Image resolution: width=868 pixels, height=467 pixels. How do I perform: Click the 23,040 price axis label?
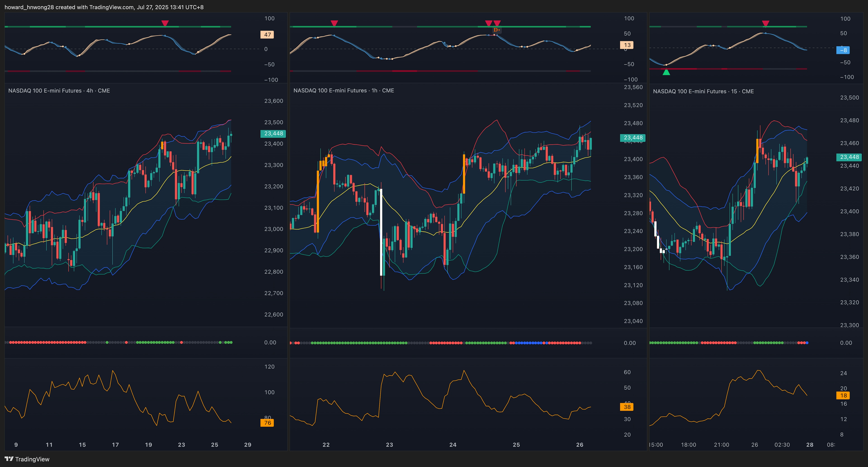coord(633,321)
